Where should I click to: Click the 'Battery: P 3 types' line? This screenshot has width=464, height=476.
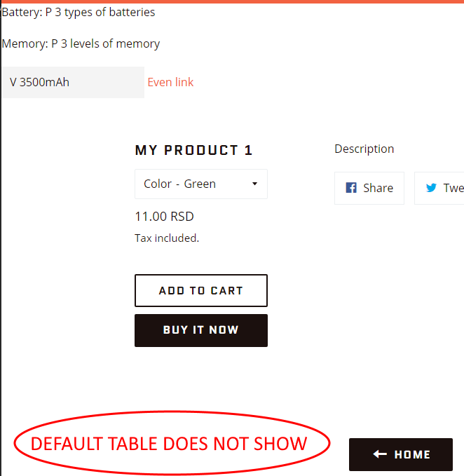pos(79,12)
